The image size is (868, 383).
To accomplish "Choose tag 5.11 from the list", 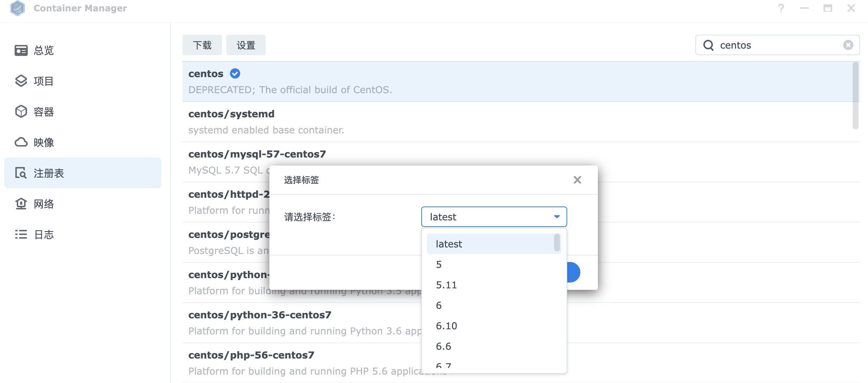I will (446, 285).
